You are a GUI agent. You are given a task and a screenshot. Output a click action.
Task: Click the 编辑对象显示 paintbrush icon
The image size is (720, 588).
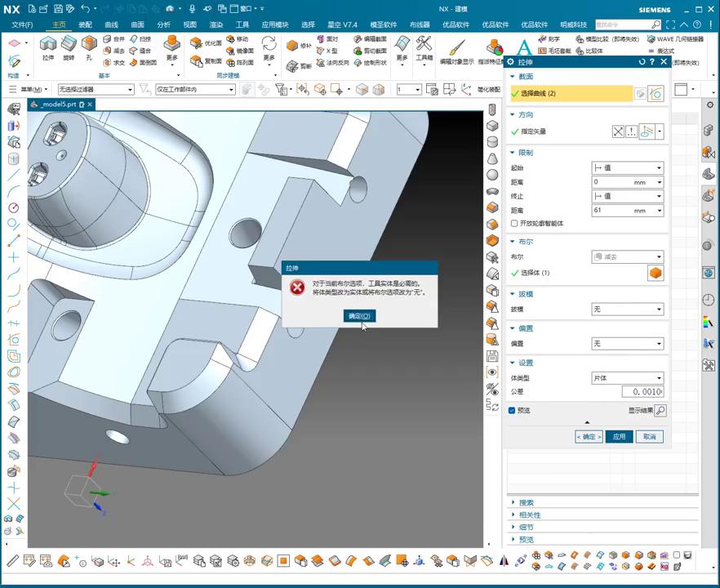456,47
